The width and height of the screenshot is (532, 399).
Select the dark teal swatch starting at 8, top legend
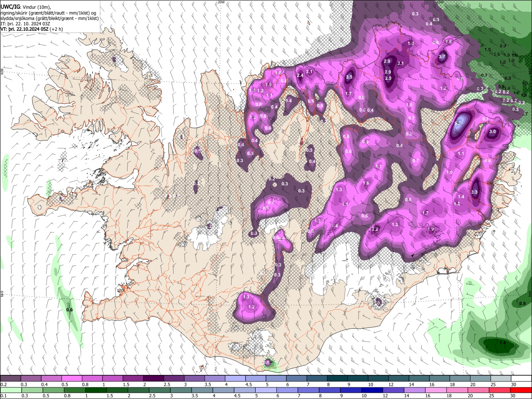337,379
